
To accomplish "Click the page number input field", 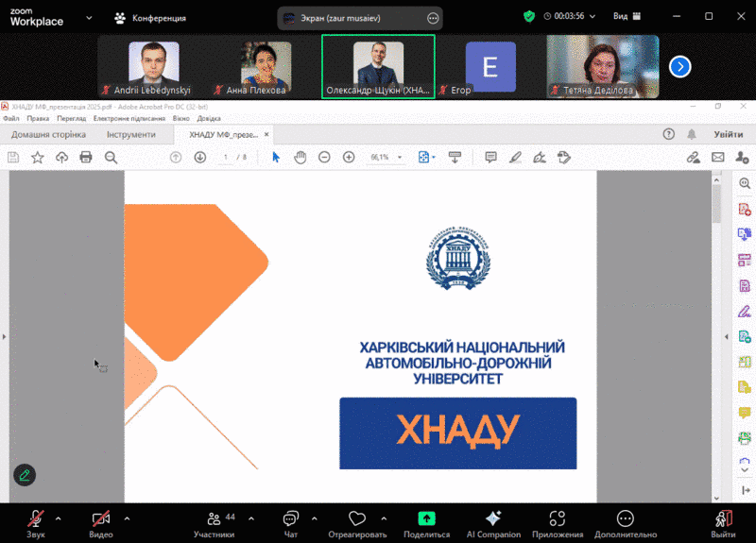I will pos(225,157).
